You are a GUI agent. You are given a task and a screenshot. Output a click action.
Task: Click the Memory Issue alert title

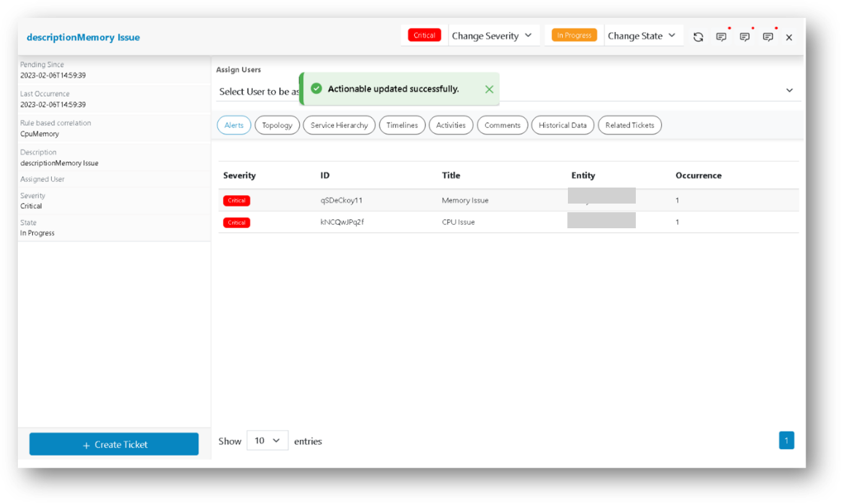pos(465,200)
